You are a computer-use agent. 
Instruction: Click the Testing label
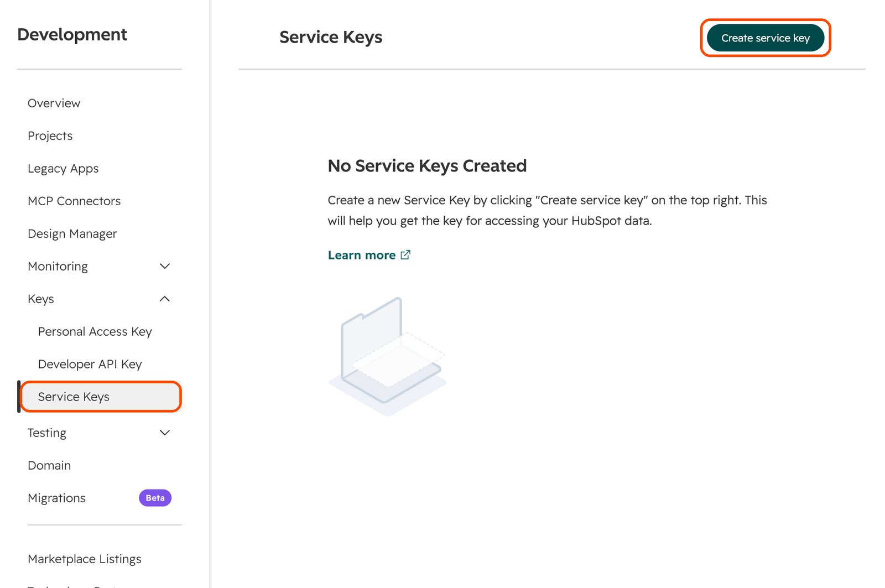point(47,433)
